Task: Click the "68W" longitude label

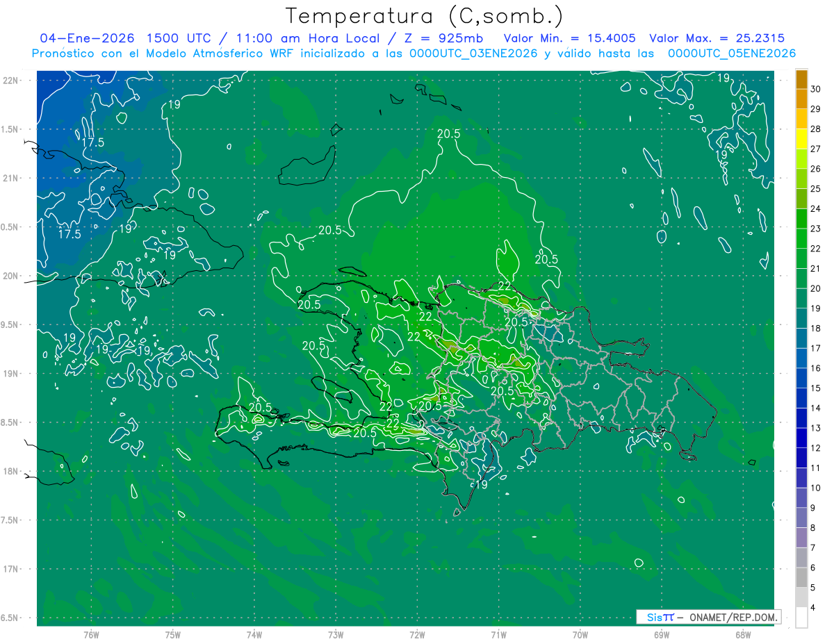Action: coord(742,634)
